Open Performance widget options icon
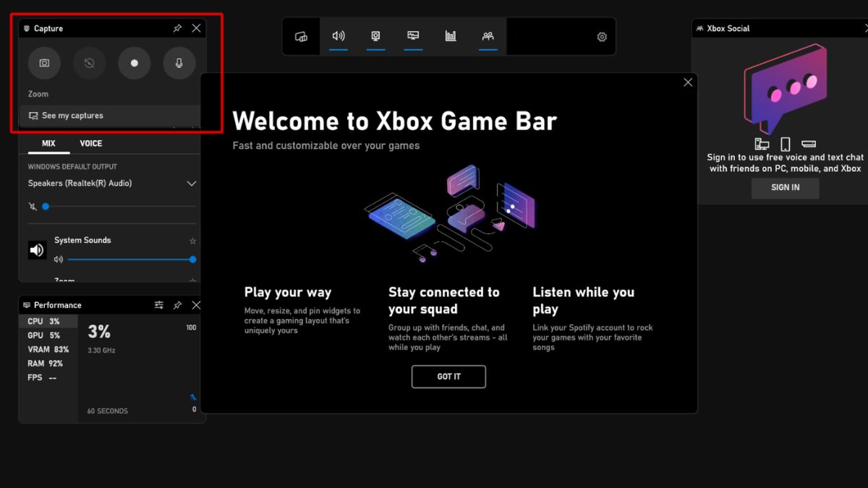868x488 pixels. pyautogui.click(x=158, y=305)
